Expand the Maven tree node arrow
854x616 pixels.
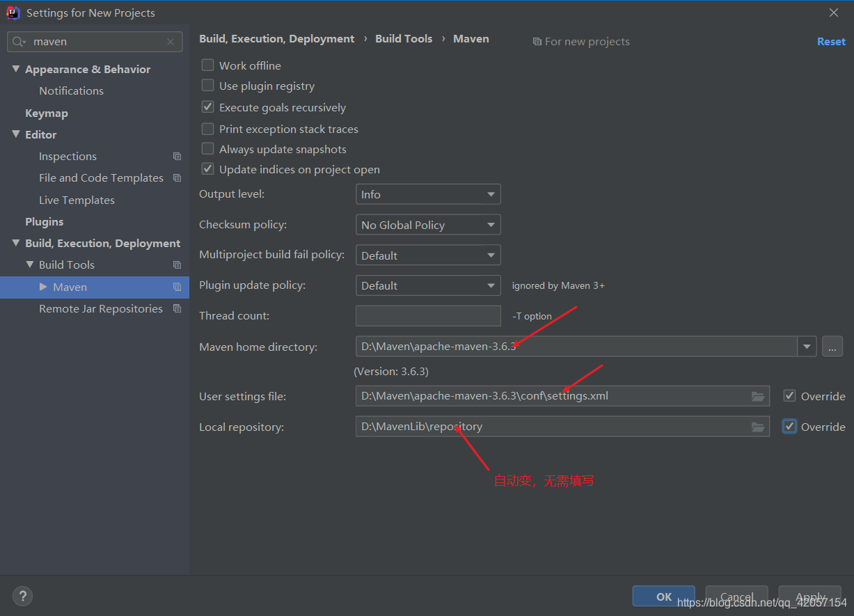[x=43, y=287]
